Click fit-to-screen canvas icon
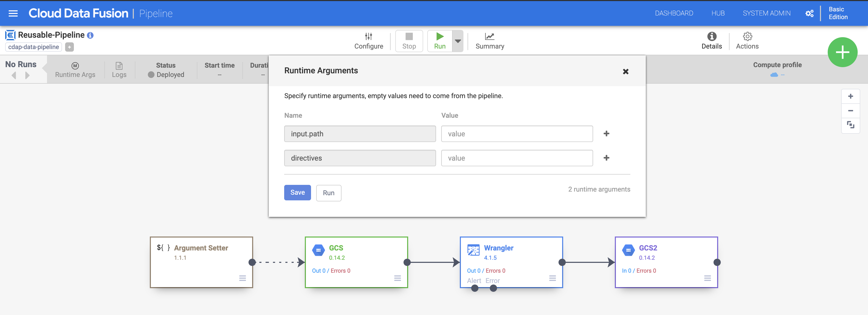 [850, 125]
